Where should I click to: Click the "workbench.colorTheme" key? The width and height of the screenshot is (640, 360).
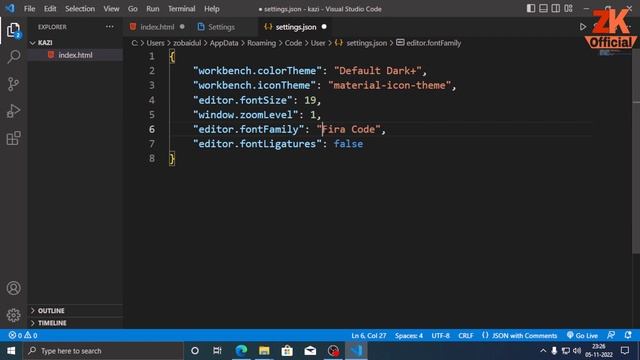click(257, 70)
